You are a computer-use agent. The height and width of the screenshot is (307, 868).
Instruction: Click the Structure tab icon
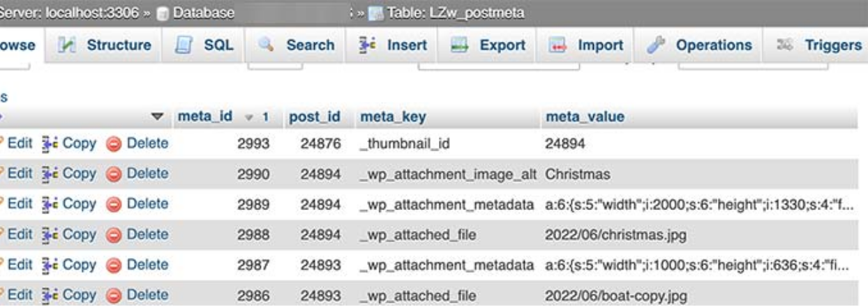click(x=68, y=45)
